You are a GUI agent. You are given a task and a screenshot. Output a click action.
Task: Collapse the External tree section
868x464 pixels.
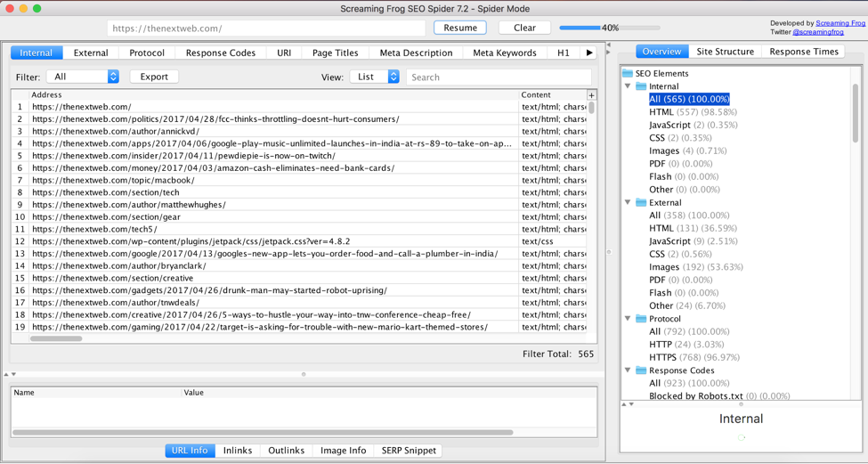[x=628, y=203]
